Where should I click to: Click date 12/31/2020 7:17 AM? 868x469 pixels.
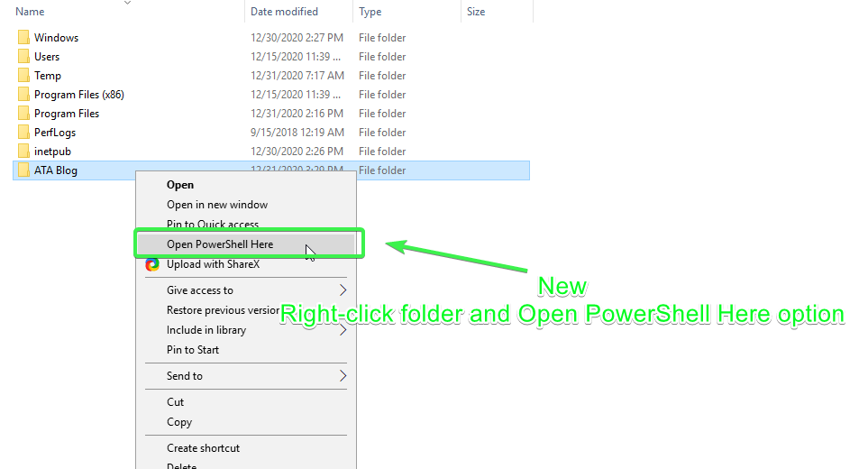[x=297, y=75]
